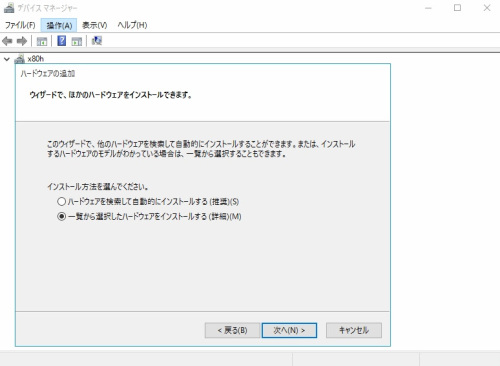
Task: Click the Device Manager title bar icon
Action: tap(9, 8)
